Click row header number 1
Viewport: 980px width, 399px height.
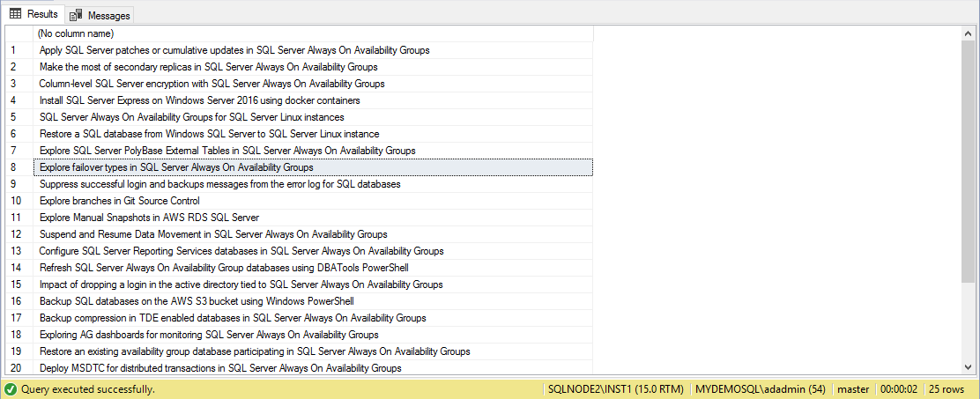(x=19, y=50)
